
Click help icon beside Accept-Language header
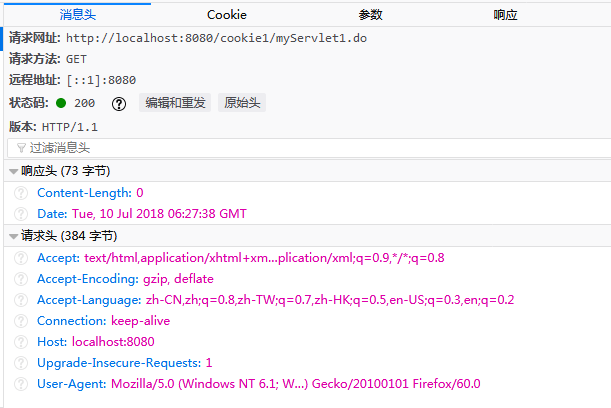20,300
